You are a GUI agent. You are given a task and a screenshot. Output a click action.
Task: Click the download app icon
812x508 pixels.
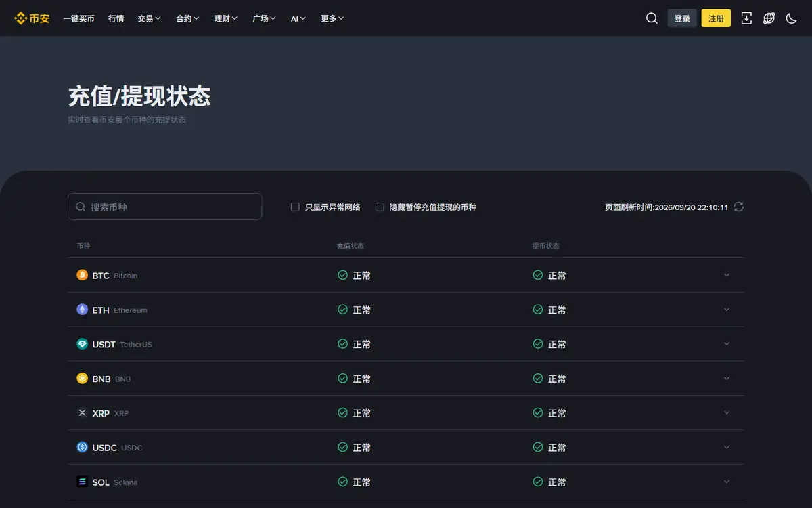point(746,18)
